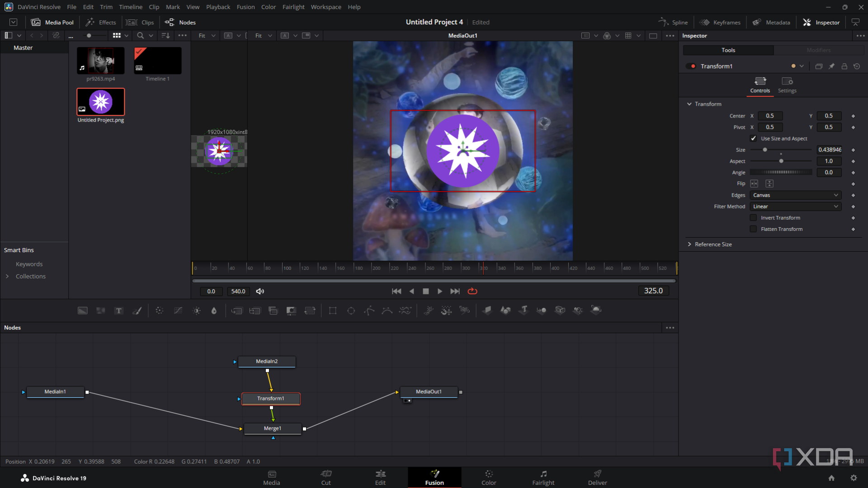Add a Background tool from the toolbar
The width and height of the screenshot is (868, 488).
click(82, 310)
